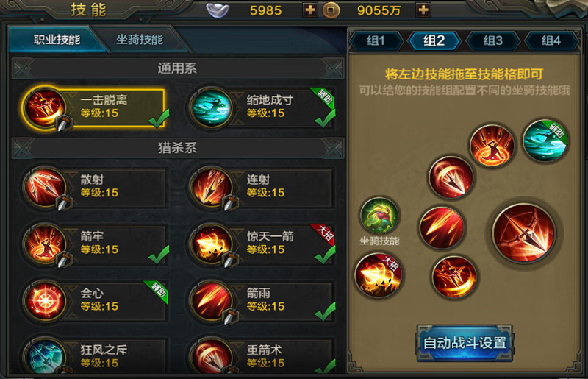This screenshot has height=379, width=588.
Task: Click the 大招 ultimate slot in skill wheel
Action: click(378, 275)
